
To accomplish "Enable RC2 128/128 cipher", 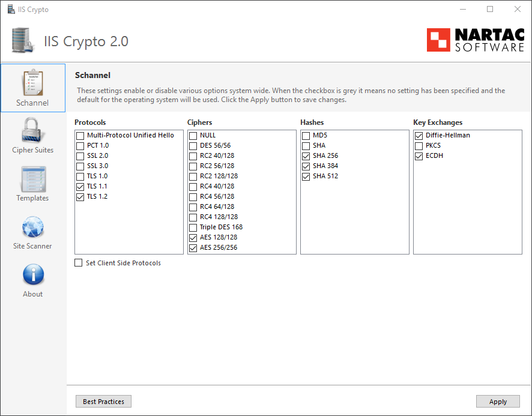I will click(193, 176).
